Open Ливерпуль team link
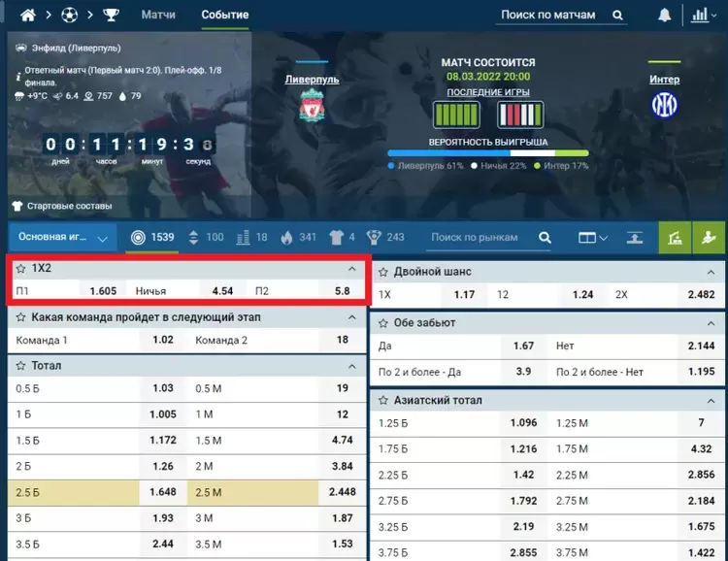This screenshot has width=728, height=561. [x=312, y=80]
